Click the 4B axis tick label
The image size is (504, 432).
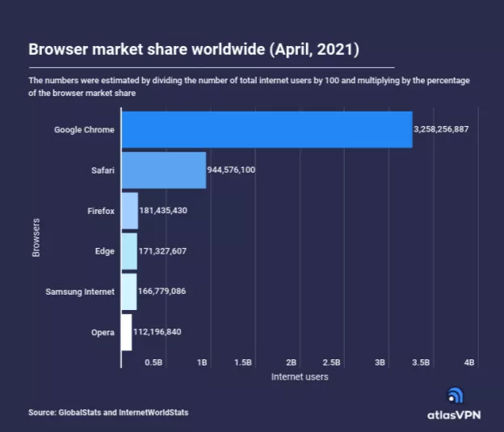[469, 363]
